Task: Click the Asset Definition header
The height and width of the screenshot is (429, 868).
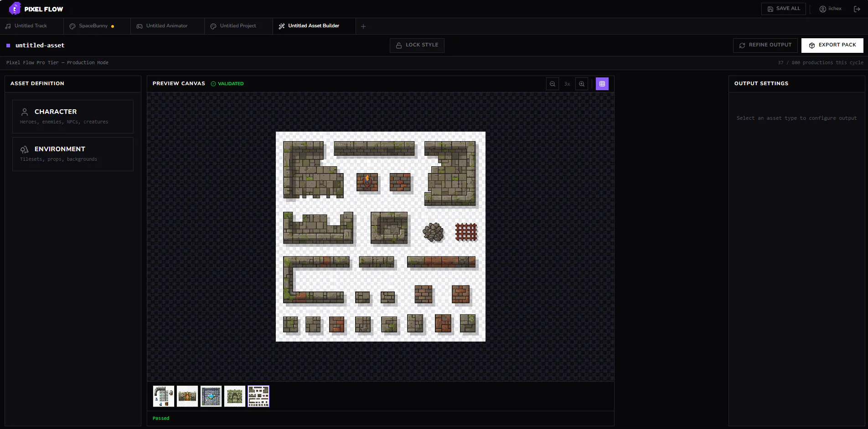Action: 37,84
